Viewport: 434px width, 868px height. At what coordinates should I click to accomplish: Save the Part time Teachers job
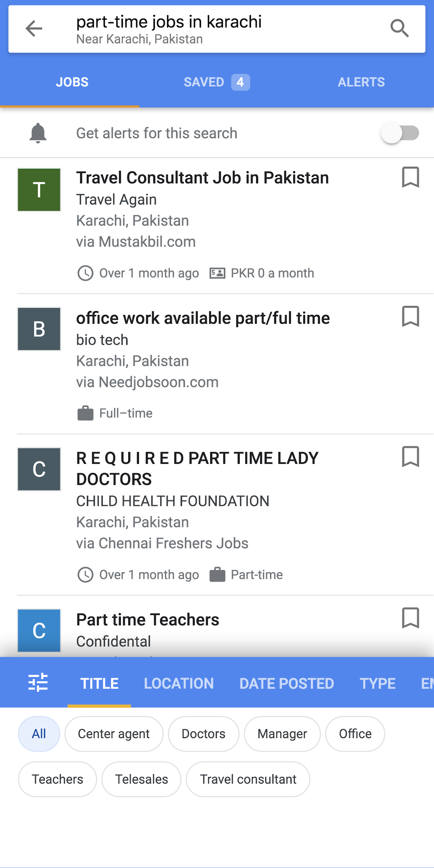(x=410, y=618)
